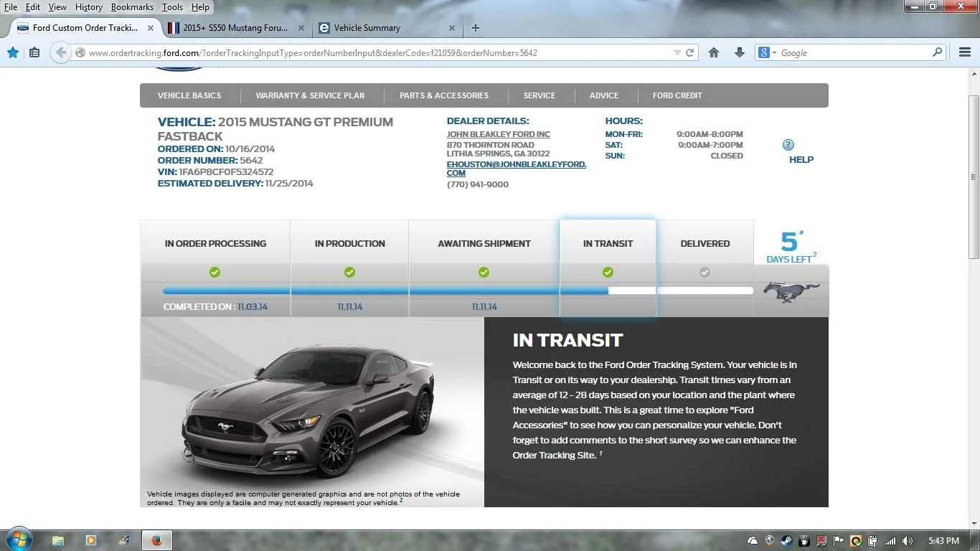The width and height of the screenshot is (980, 551).
Task: Click the taskbar clock 5:43 PM
Action: click(x=943, y=541)
